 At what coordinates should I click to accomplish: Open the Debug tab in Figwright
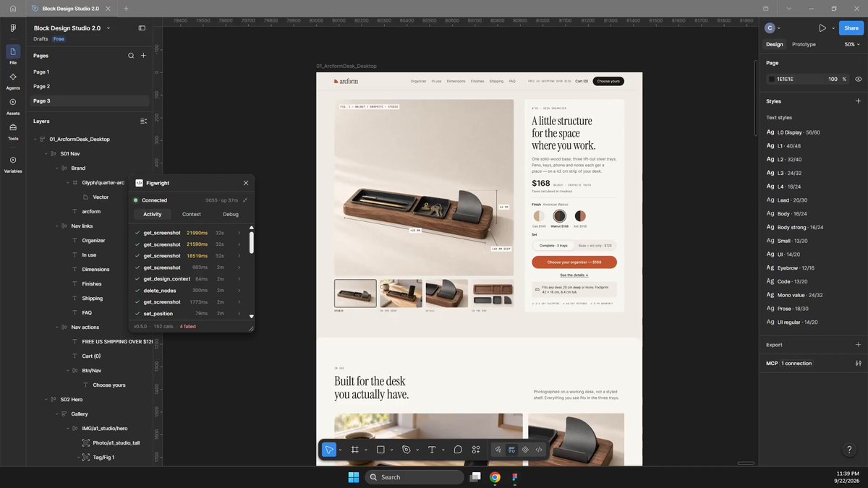click(231, 214)
